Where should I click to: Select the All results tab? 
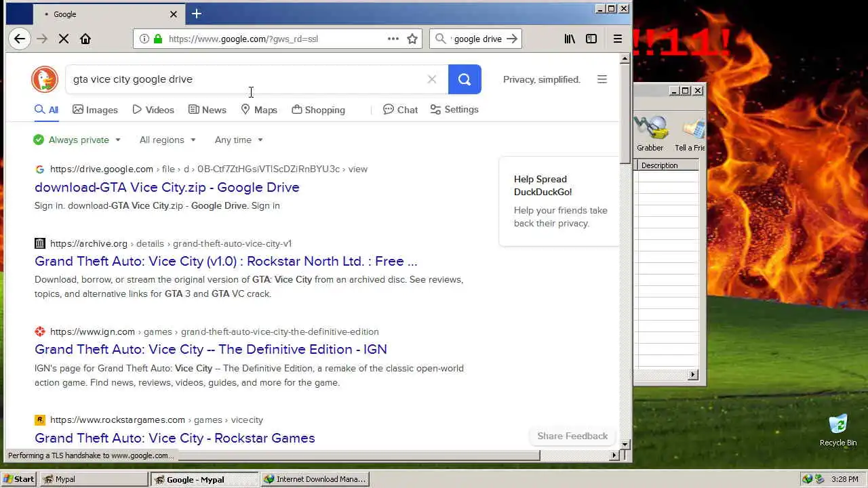click(46, 110)
